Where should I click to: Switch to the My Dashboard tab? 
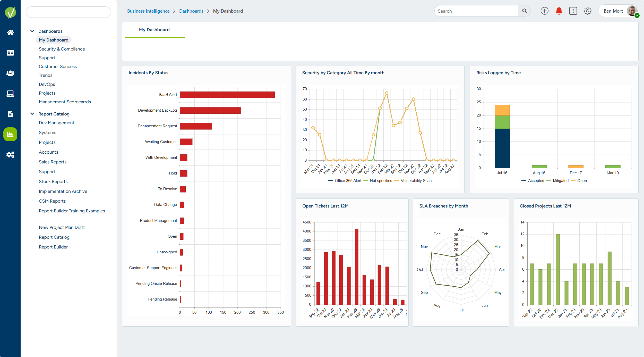[154, 30]
